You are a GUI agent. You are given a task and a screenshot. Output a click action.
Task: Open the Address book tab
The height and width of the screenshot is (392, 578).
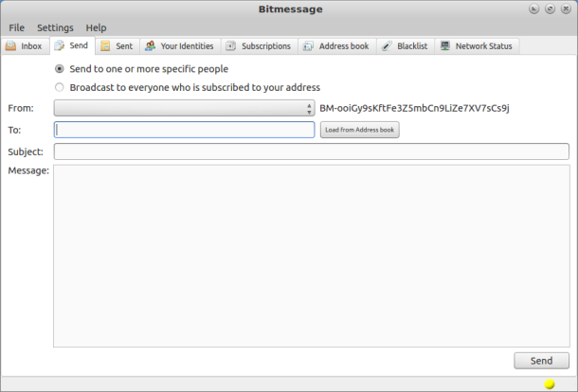(337, 46)
